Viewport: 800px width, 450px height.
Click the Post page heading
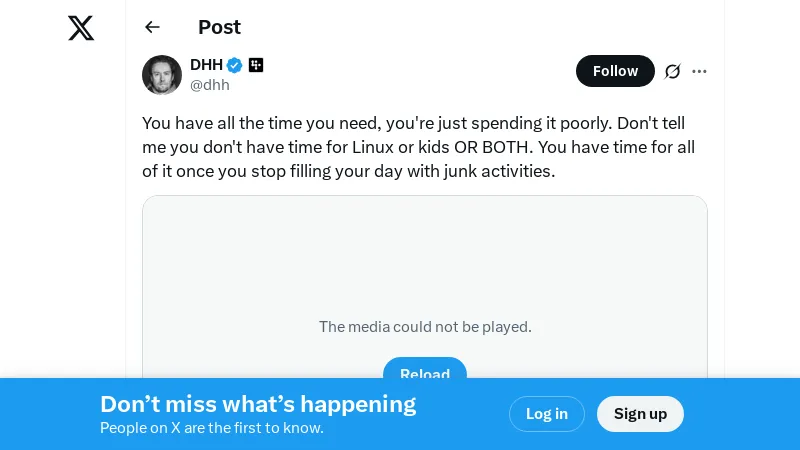[x=219, y=27]
